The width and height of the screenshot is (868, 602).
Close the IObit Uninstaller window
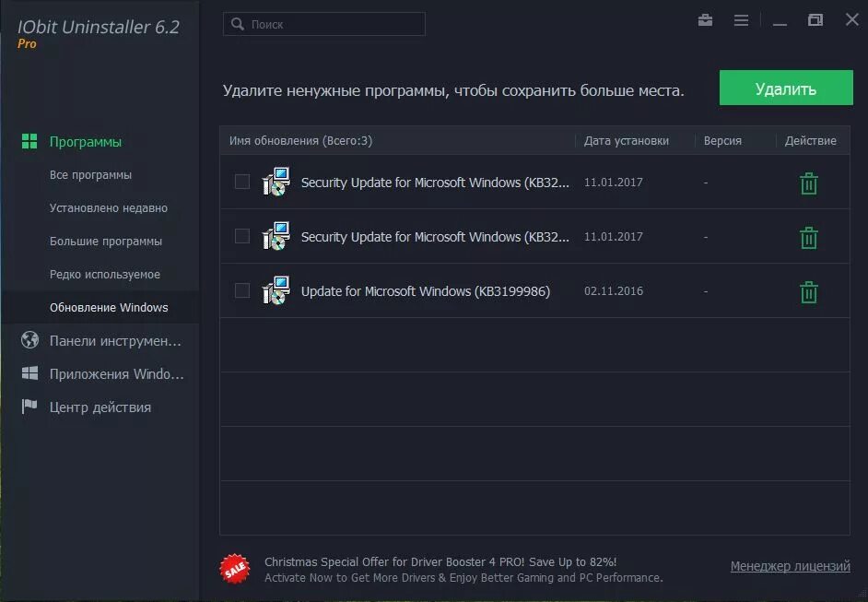tap(852, 19)
